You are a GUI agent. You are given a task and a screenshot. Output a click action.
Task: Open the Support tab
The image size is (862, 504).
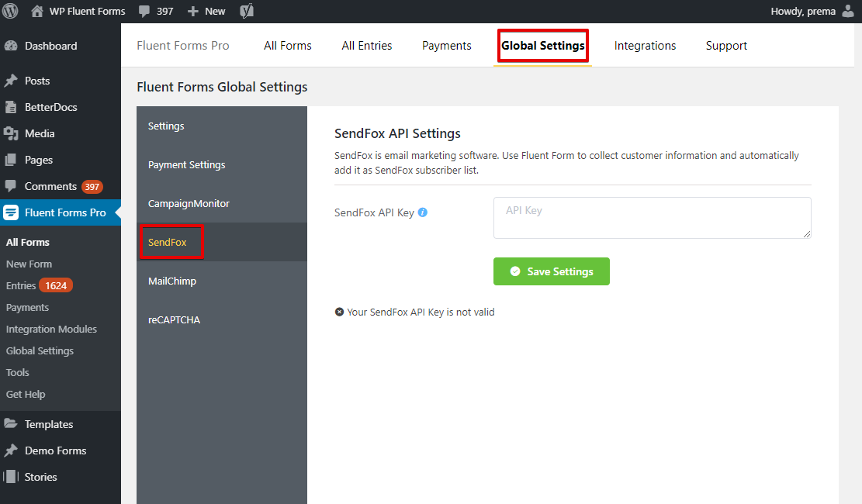[726, 46]
